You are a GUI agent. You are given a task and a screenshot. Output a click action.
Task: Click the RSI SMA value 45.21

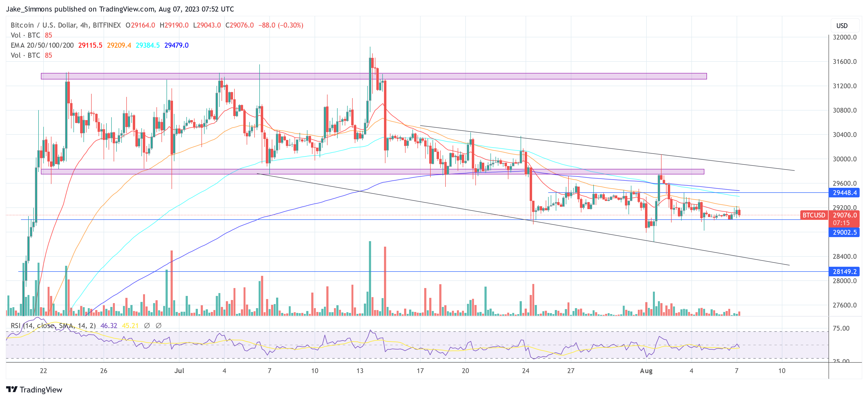click(130, 326)
